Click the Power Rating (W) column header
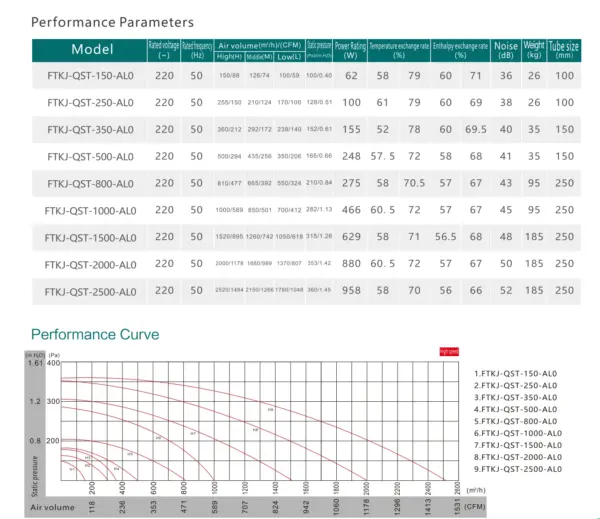This screenshot has width=600, height=519. point(350,50)
